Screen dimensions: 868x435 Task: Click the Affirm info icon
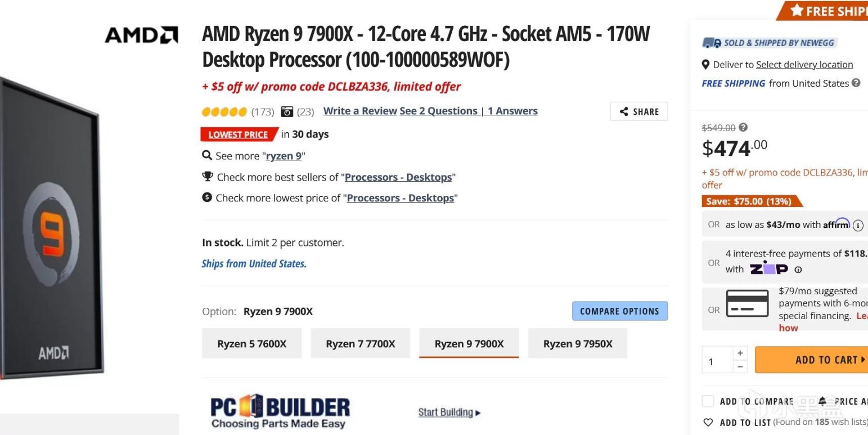tap(858, 225)
